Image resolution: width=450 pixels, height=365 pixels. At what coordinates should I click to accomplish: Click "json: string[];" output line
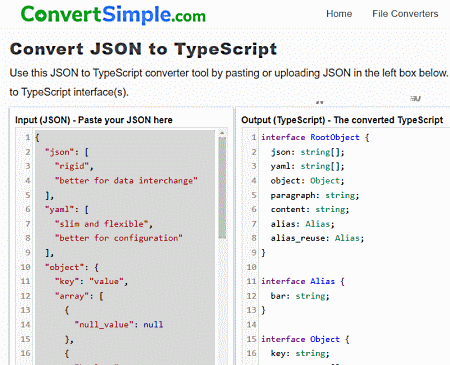pyautogui.click(x=307, y=152)
